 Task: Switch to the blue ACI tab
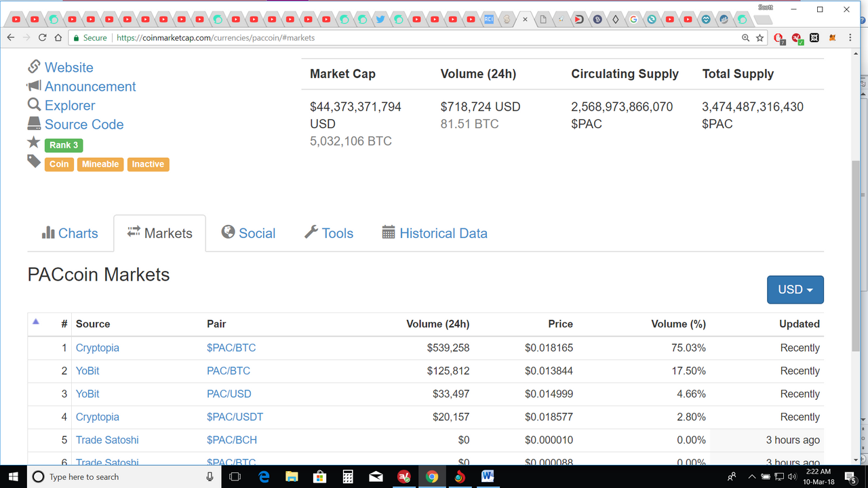(488, 20)
